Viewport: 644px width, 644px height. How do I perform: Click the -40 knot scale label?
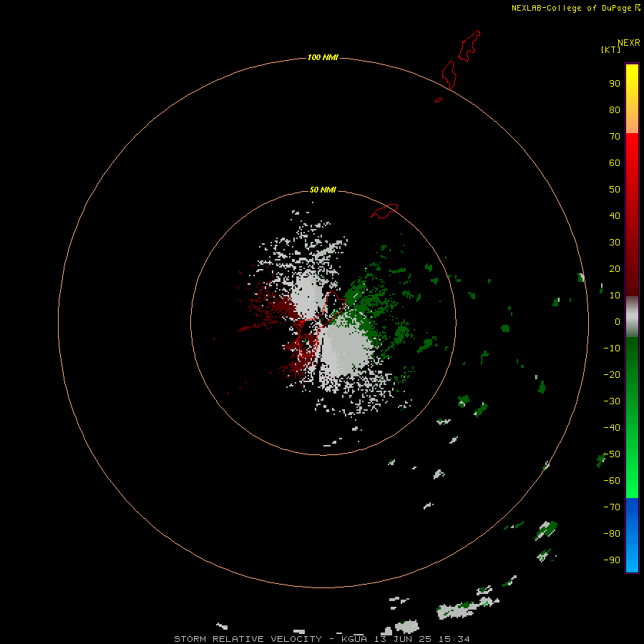[612, 428]
